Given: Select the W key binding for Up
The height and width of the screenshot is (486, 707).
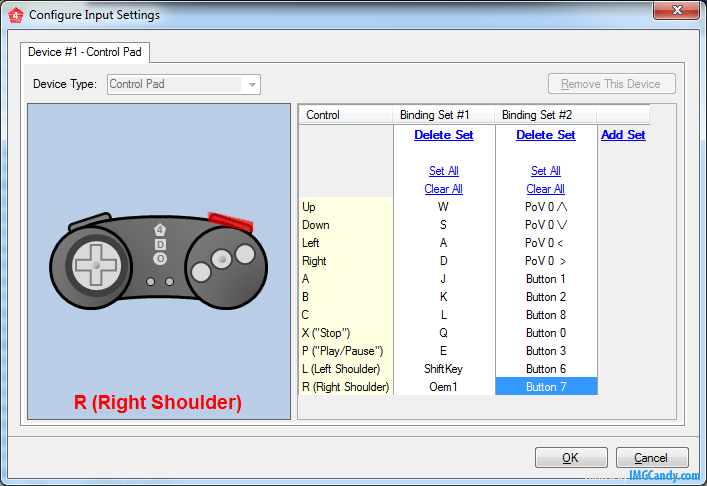Looking at the screenshot, I should [x=444, y=207].
